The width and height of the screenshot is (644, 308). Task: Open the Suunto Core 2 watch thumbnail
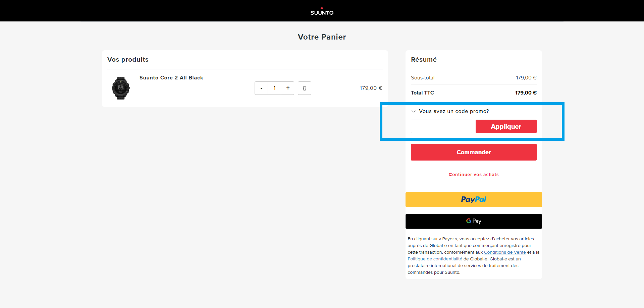click(121, 88)
